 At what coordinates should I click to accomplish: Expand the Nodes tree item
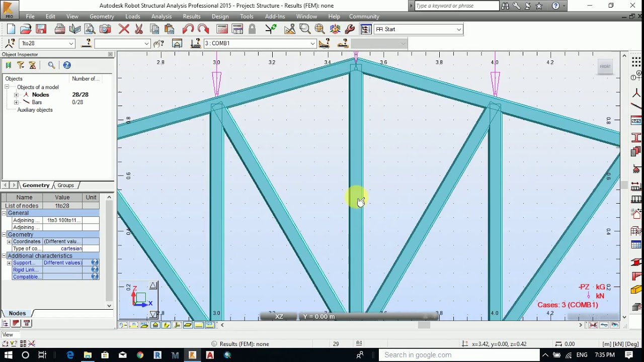click(x=16, y=95)
